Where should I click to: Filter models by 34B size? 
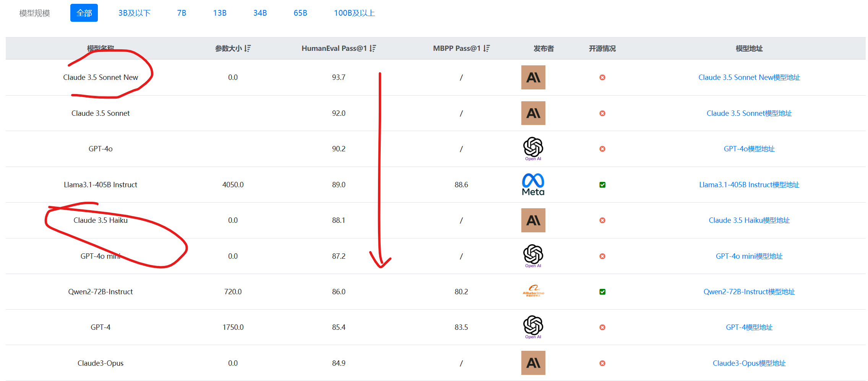[260, 13]
